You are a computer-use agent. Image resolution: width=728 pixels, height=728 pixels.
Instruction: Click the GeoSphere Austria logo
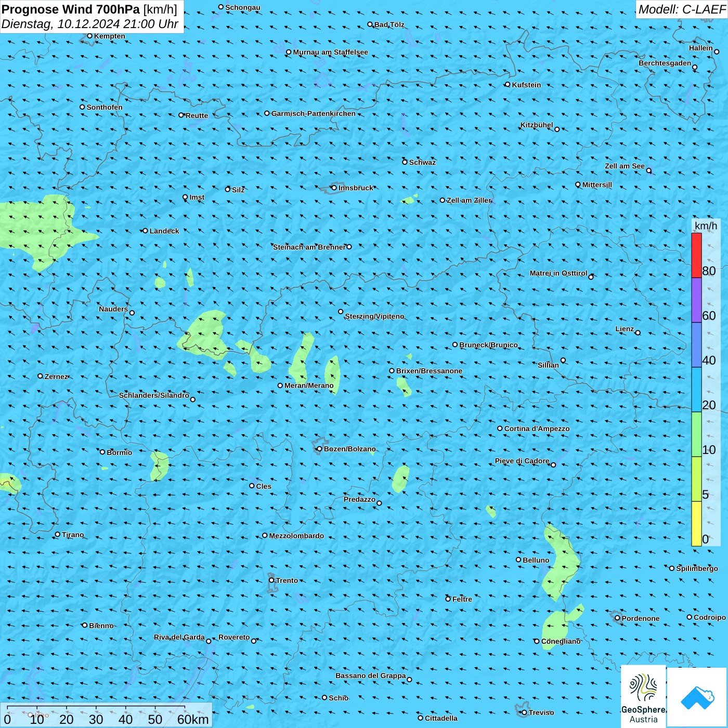click(x=643, y=696)
